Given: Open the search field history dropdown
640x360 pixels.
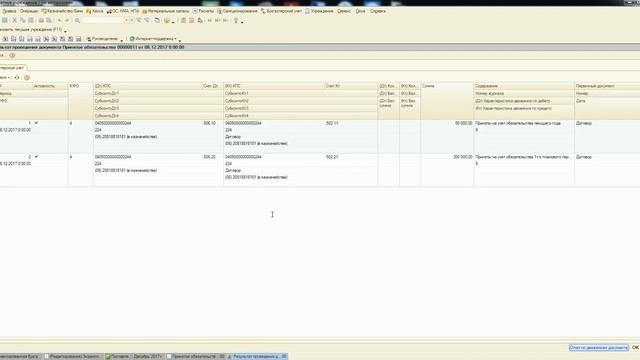Looking at the screenshot, I should point(126,20).
